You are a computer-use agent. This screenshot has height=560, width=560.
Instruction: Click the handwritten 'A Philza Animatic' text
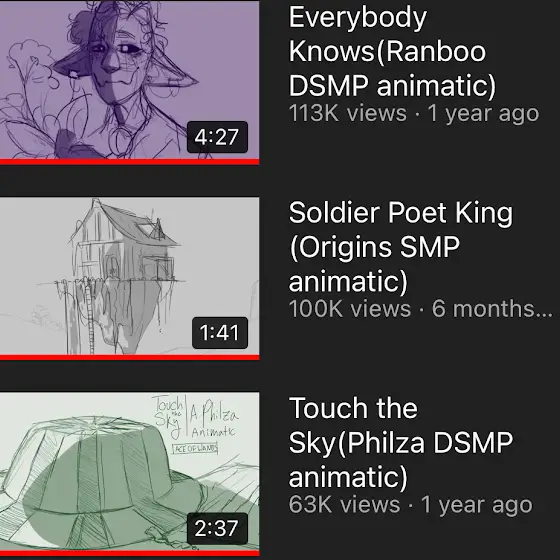click(x=213, y=421)
